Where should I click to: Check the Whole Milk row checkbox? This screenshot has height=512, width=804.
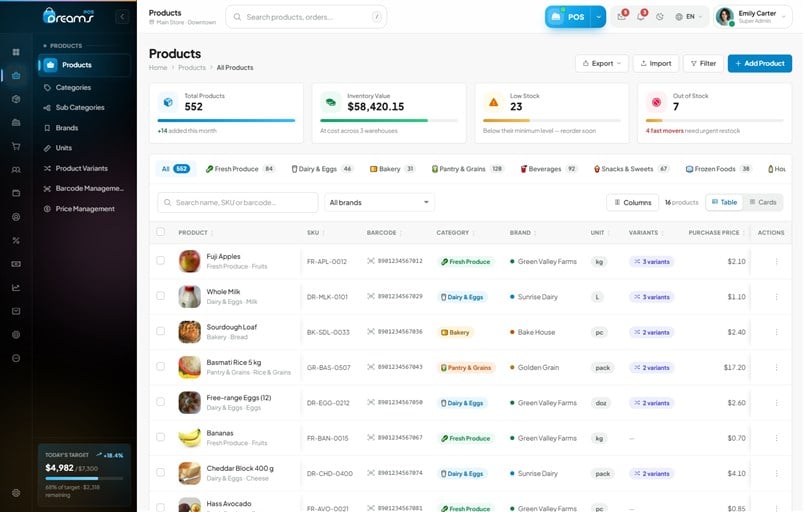[x=160, y=296]
